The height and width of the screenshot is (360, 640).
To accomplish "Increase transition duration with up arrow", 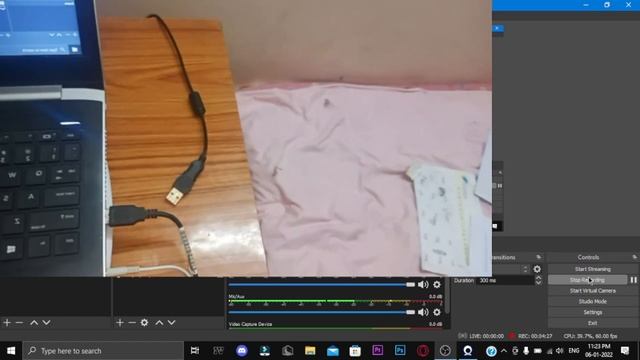I will click(538, 278).
